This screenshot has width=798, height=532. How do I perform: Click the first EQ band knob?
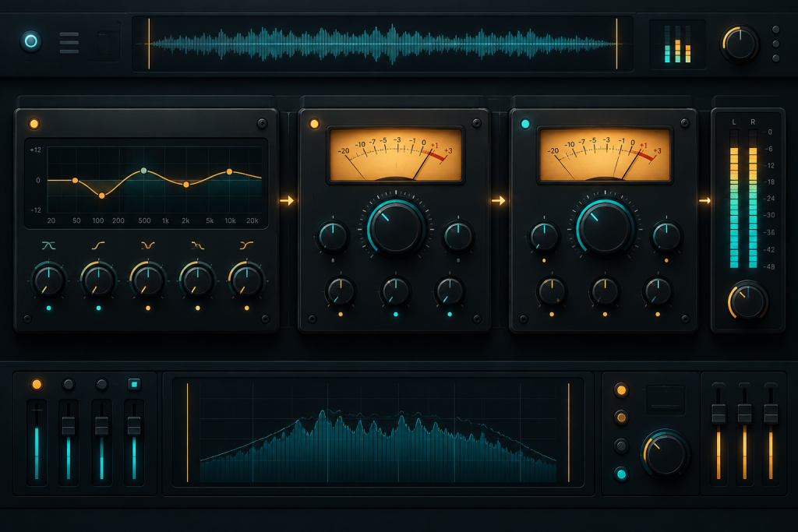(48, 280)
